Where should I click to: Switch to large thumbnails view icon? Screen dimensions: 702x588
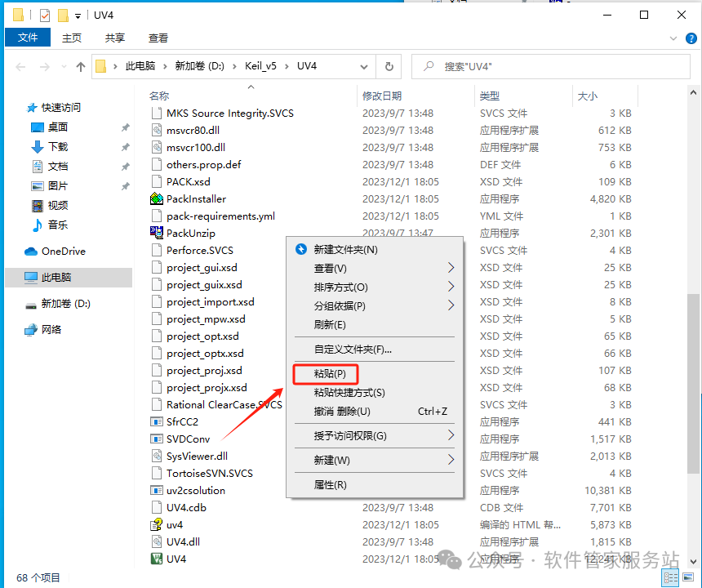coord(688,578)
